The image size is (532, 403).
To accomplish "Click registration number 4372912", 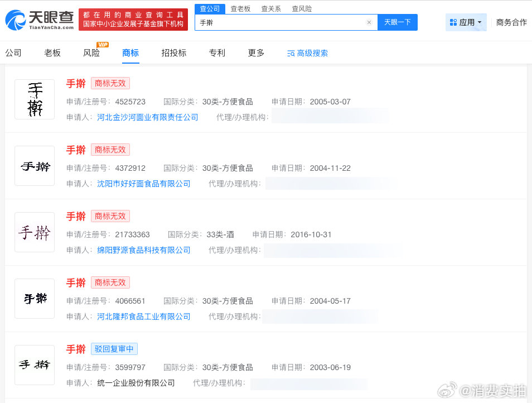I will coord(130,169).
